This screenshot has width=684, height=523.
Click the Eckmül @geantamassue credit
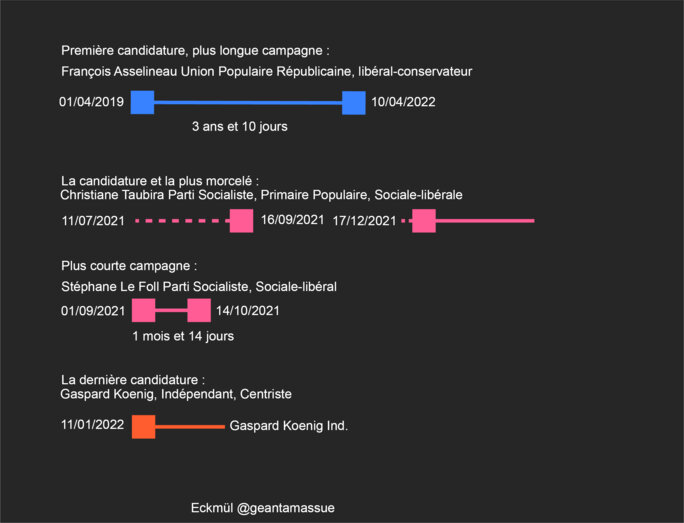tap(263, 508)
